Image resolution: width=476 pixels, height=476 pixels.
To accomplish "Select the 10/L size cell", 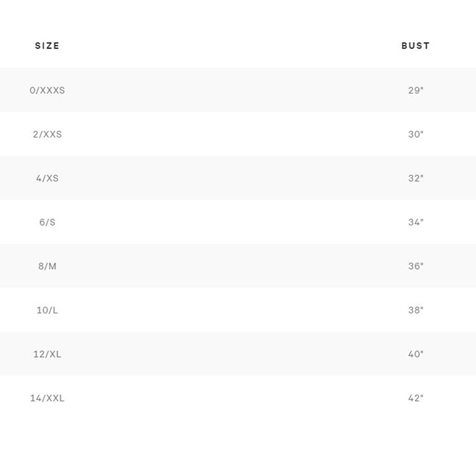I will click(47, 310).
